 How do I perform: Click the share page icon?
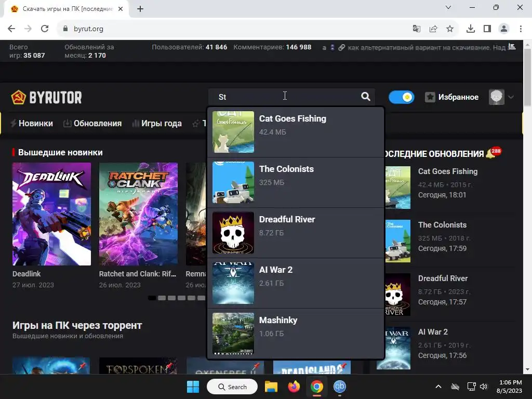coord(433,29)
